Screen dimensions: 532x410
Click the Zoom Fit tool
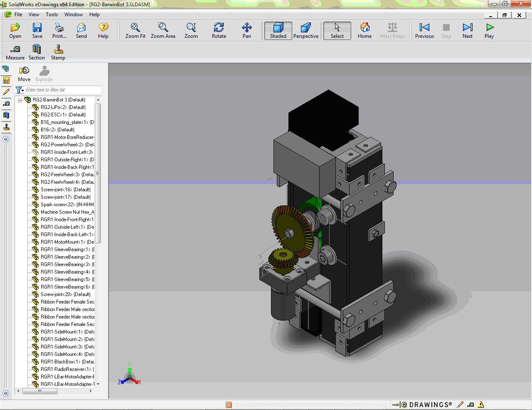(x=135, y=30)
